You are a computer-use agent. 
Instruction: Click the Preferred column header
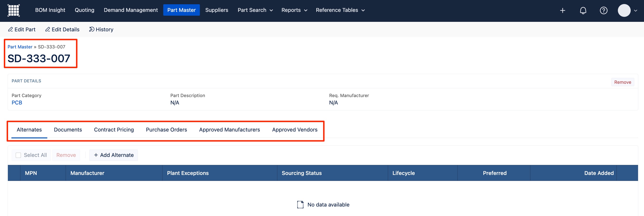point(495,173)
